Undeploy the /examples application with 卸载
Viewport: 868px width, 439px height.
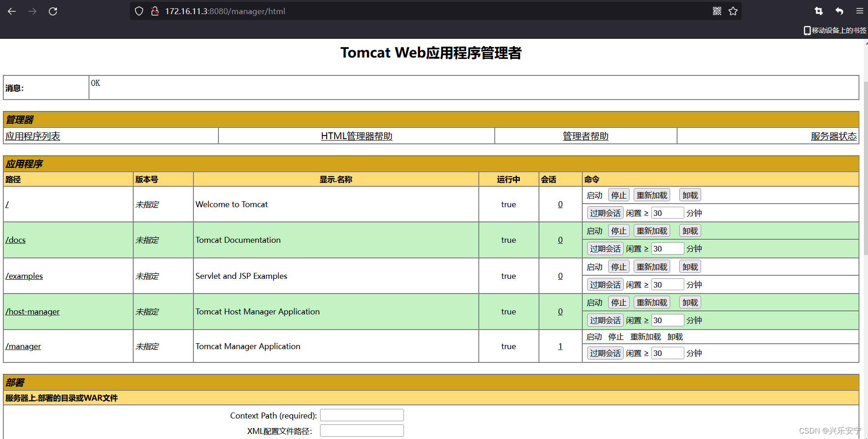pos(690,267)
